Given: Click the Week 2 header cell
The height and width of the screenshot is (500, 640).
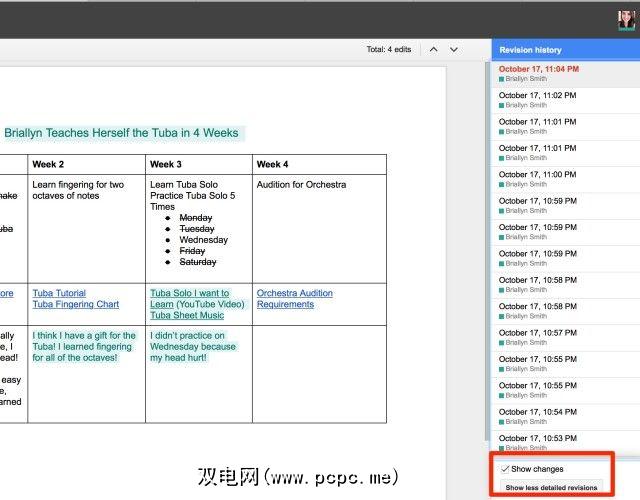Looking at the screenshot, I should click(87, 164).
